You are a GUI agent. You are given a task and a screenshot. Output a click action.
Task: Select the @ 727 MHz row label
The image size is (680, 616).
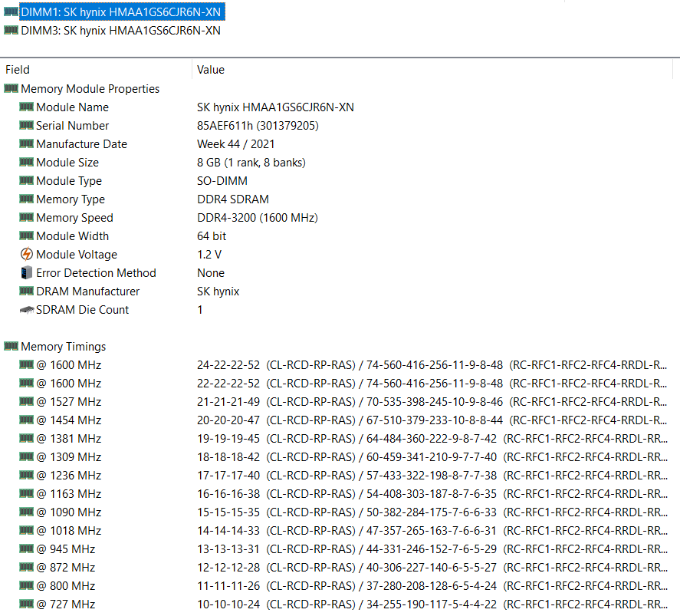click(65, 604)
